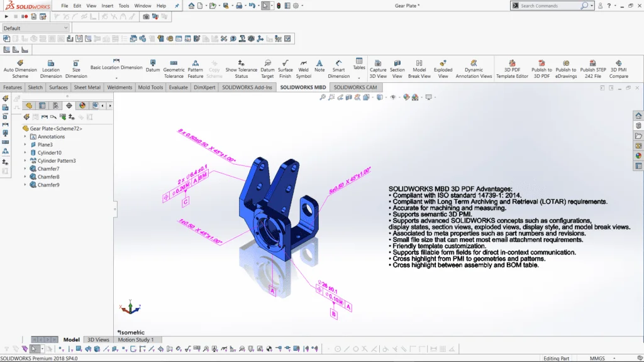Open the File menu

65,6
